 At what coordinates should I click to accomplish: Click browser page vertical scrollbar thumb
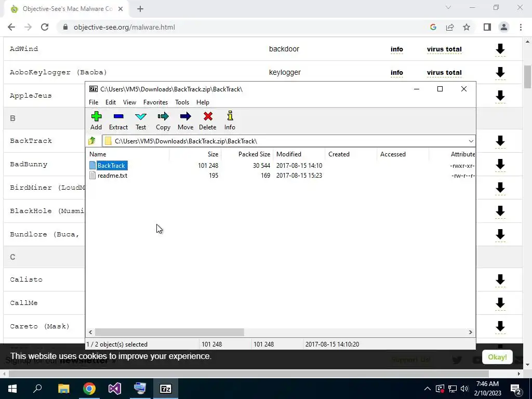click(528, 77)
